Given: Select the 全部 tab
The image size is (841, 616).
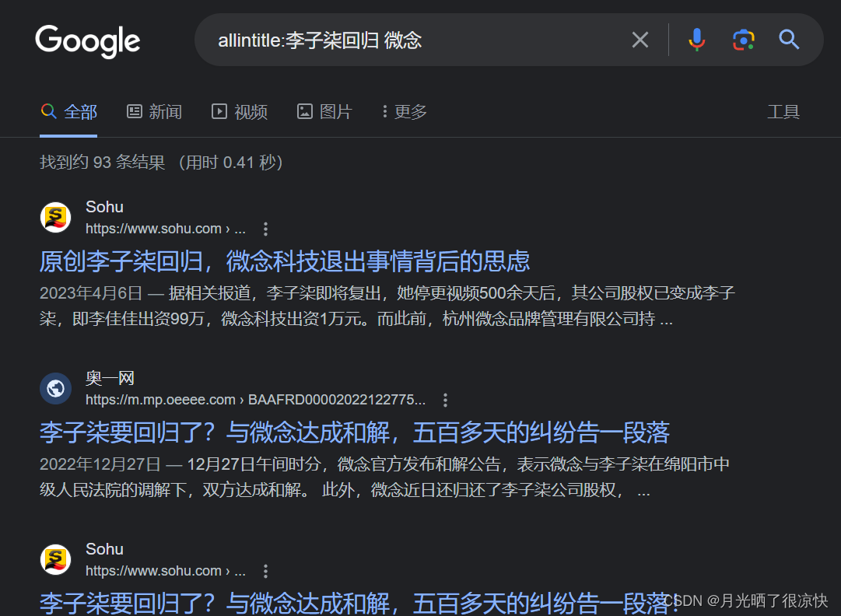Looking at the screenshot, I should tap(68, 112).
